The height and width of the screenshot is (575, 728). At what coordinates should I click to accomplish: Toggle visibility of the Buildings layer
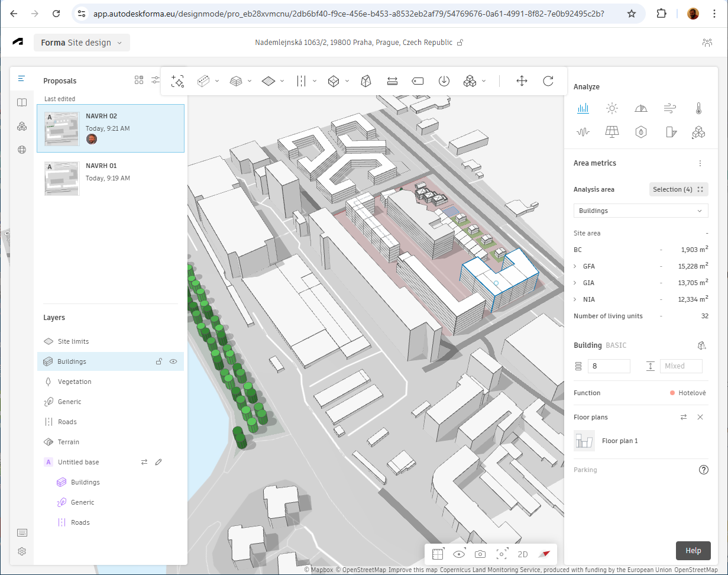point(174,361)
